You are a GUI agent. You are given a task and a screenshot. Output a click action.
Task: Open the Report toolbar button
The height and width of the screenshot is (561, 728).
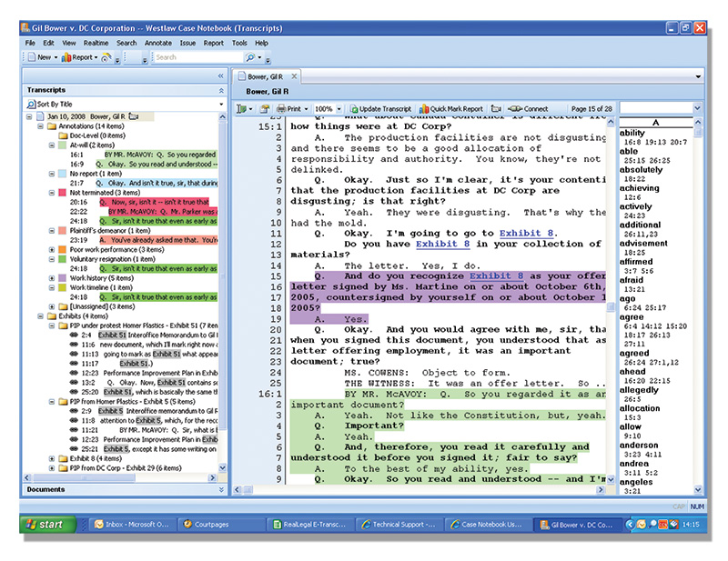pos(79,57)
